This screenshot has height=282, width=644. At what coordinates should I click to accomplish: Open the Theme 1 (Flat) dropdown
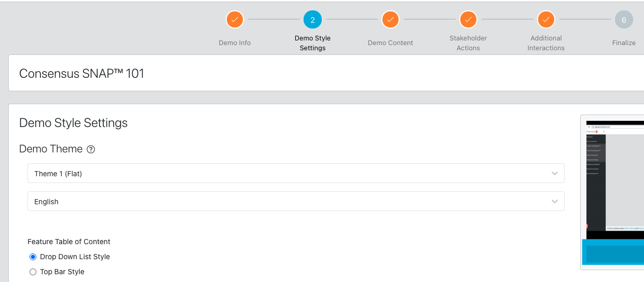pyautogui.click(x=296, y=173)
